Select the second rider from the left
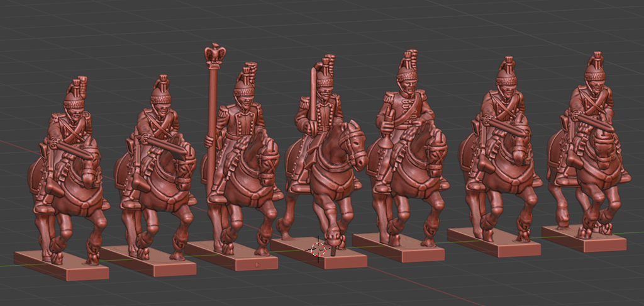This screenshot has height=306, width=644. [x=157, y=126]
